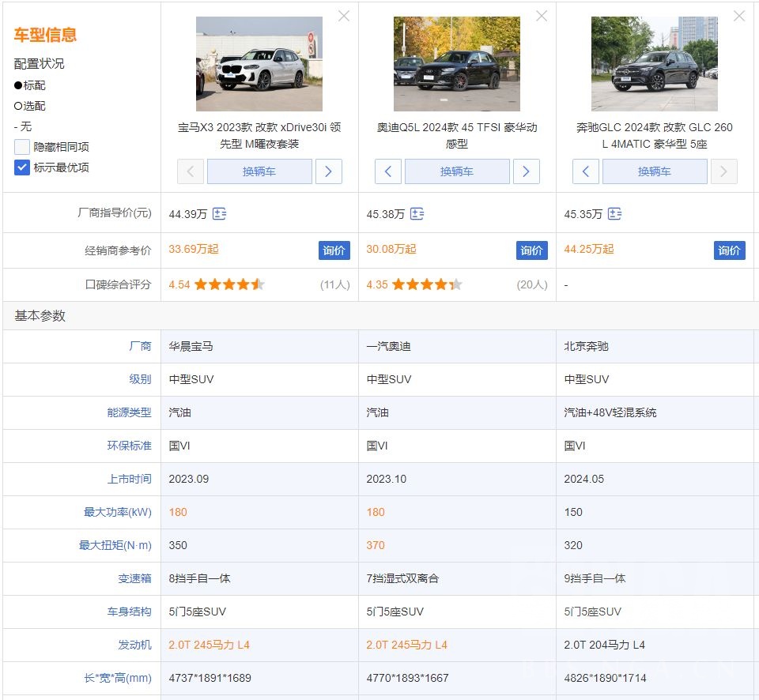Screen dimensions: 759x700
Task: Go to next BMW X3 trim arrow
Action: point(329,171)
